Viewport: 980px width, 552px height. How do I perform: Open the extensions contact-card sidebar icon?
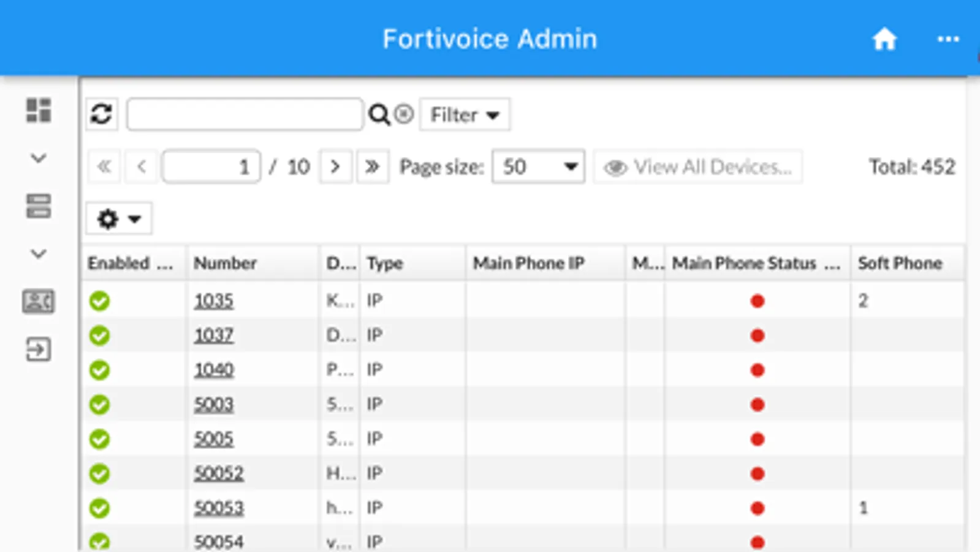point(38,302)
